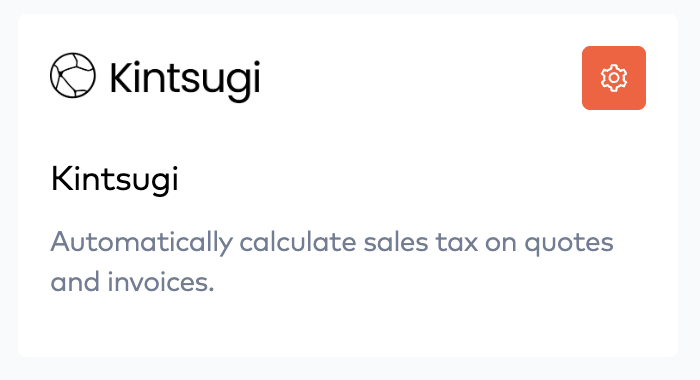Click "and invoices." text line

tap(133, 282)
